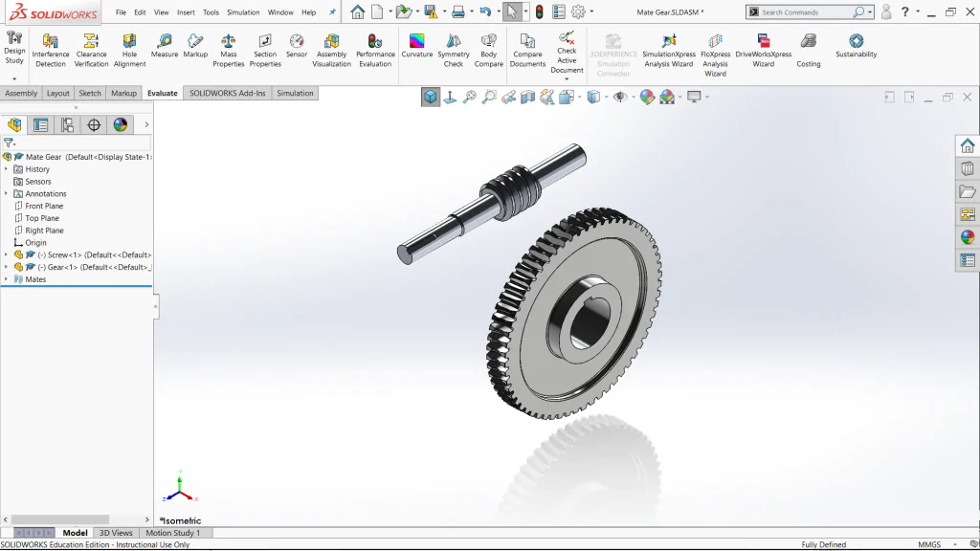Run Symmetry Check
Viewport: 980px width, 551px height.
point(453,50)
